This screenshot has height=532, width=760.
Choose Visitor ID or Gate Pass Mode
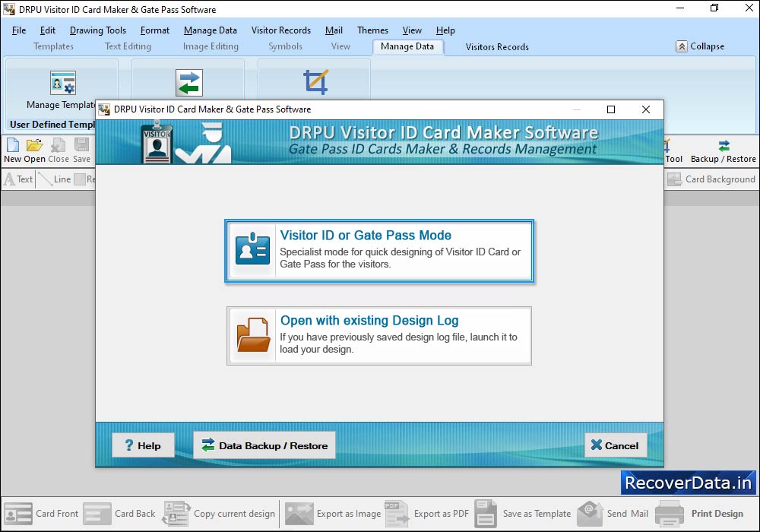[x=379, y=251]
